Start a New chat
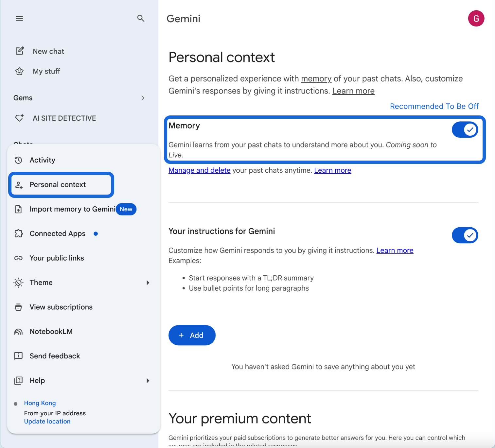Viewport: 495px width, 448px height. coord(48,51)
